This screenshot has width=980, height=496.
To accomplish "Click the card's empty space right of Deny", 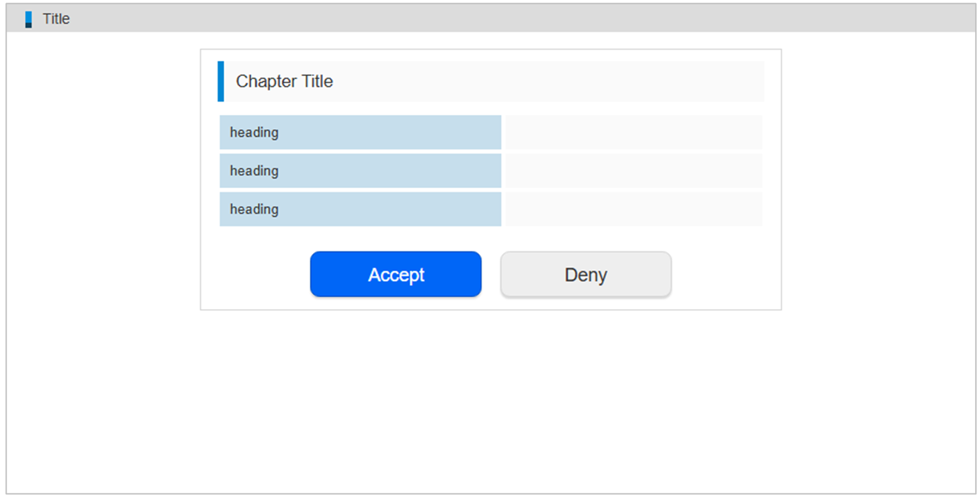I will 725,274.
